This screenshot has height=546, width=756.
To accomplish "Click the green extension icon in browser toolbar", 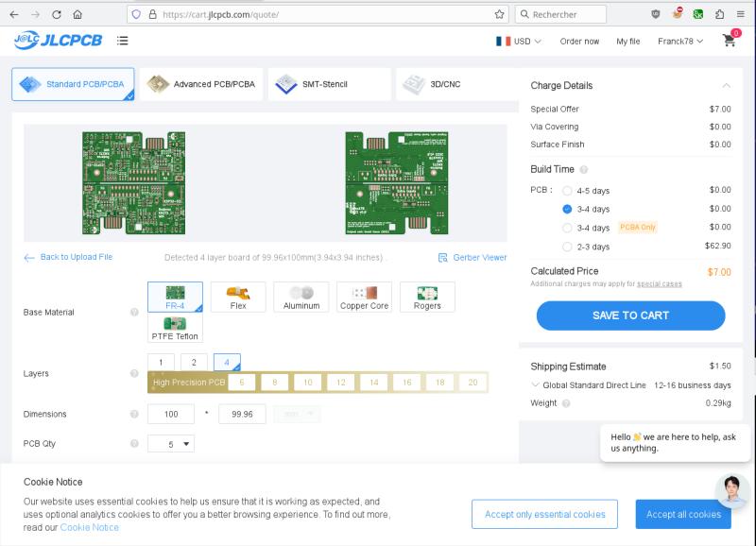I will coord(697,14).
